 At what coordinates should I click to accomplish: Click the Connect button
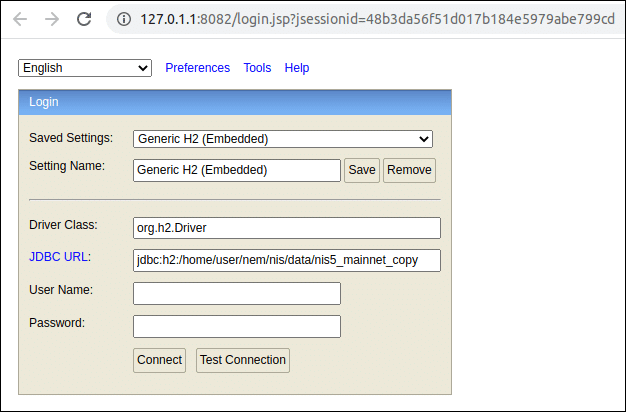pyautogui.click(x=159, y=360)
